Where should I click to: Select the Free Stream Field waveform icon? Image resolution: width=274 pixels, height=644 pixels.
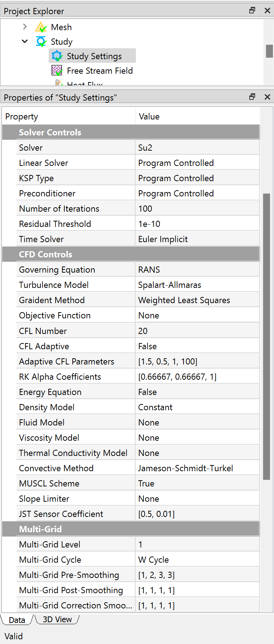coord(57,70)
